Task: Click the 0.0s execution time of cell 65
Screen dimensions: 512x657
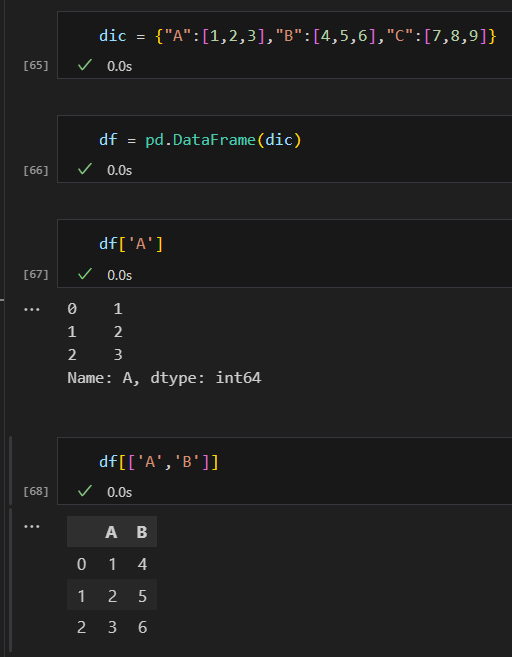Action: [119, 66]
